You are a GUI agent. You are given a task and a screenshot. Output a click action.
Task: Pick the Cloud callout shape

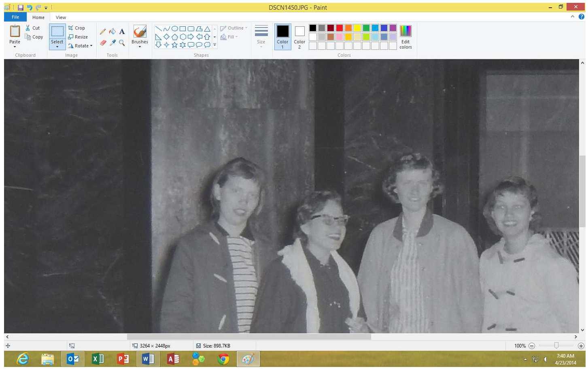coord(207,45)
